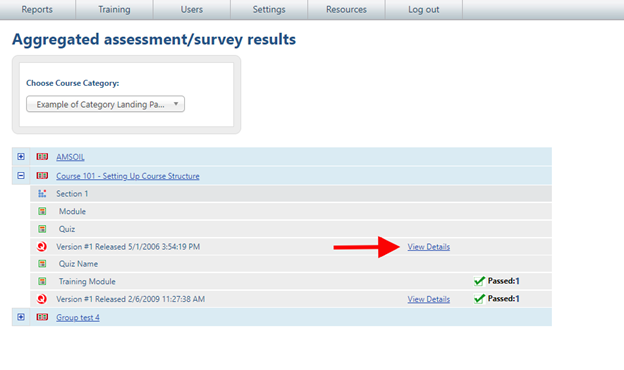Open the Settings tab

(269, 10)
